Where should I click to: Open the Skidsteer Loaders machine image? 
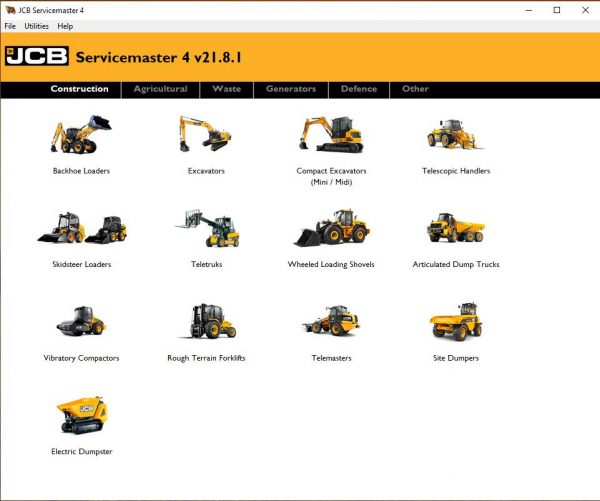pyautogui.click(x=82, y=228)
